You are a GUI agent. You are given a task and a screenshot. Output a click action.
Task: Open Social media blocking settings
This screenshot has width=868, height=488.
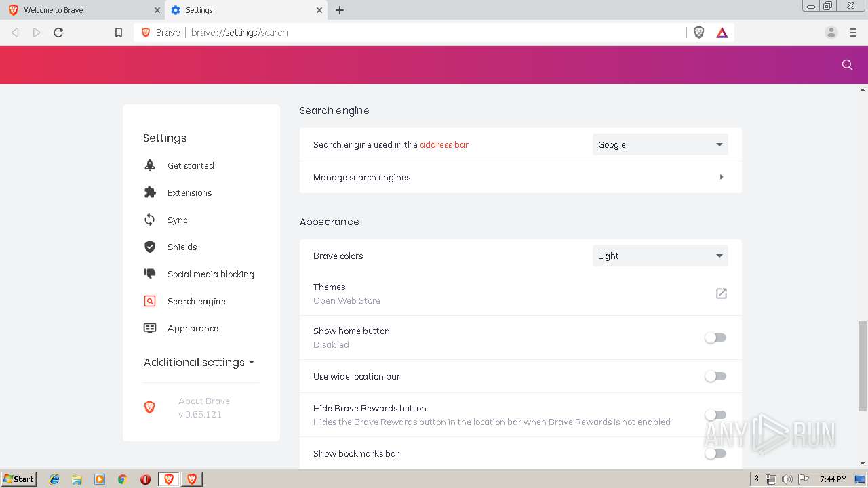[211, 274]
